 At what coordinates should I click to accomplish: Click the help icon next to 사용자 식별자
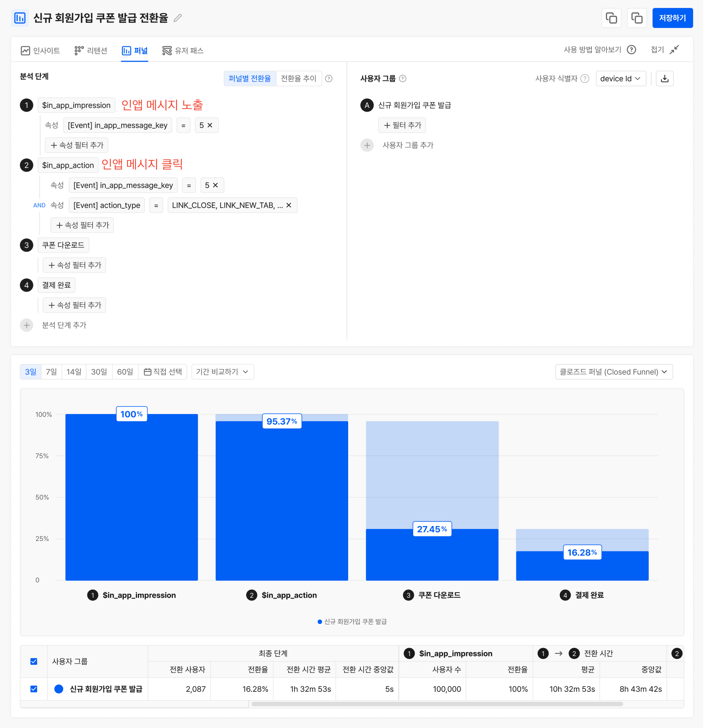pyautogui.click(x=585, y=78)
